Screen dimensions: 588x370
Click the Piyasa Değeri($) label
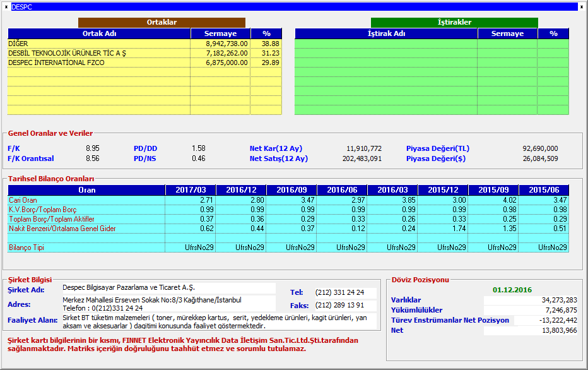pos(436,158)
